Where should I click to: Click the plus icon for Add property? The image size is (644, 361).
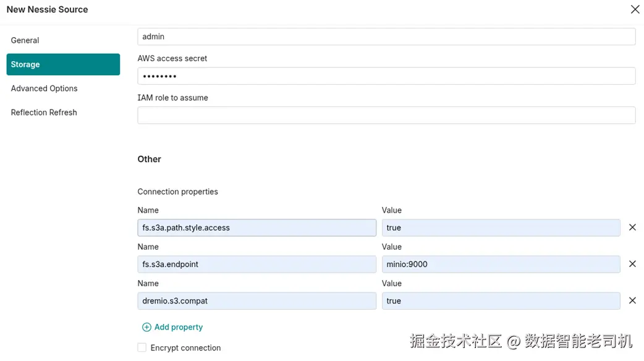point(146,327)
